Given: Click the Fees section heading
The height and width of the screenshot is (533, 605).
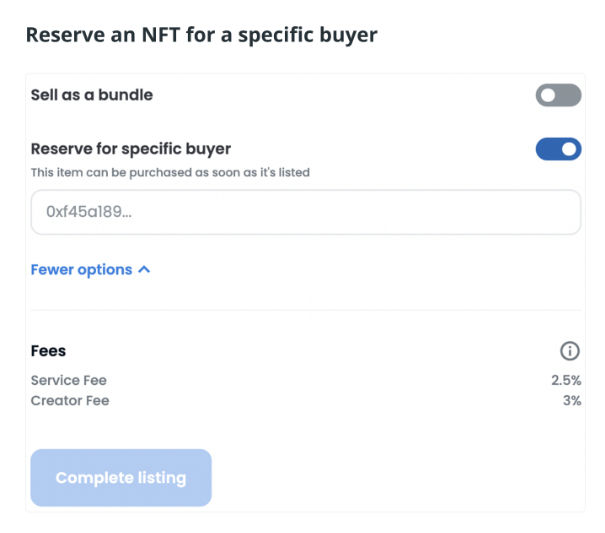Looking at the screenshot, I should (49, 351).
